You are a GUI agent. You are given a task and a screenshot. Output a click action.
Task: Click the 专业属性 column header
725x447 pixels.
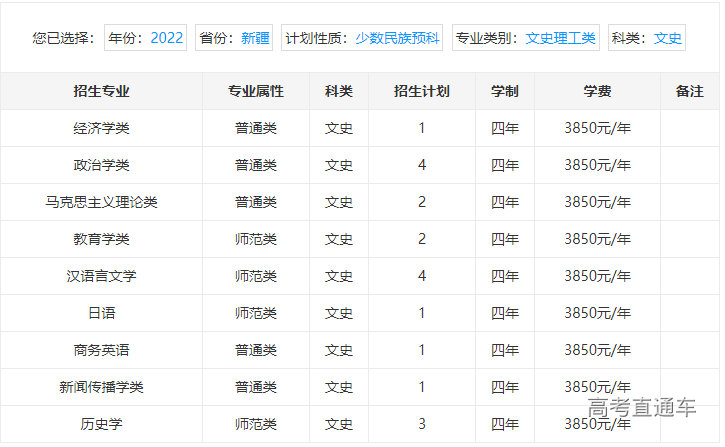click(256, 91)
